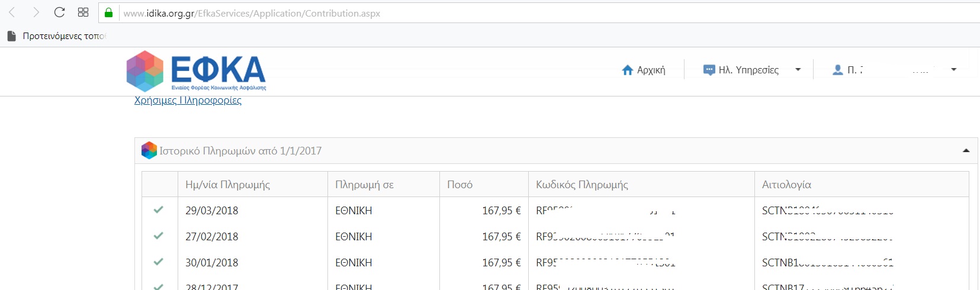
Task: Open the Προτεινόμενες τοποθεσίες bookmark
Action: (x=64, y=36)
